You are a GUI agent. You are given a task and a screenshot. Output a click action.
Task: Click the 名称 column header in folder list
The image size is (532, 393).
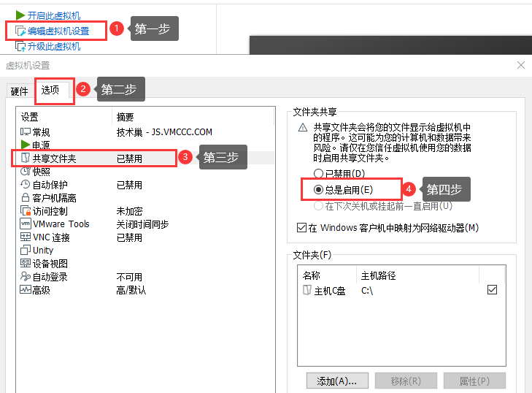tap(327, 275)
